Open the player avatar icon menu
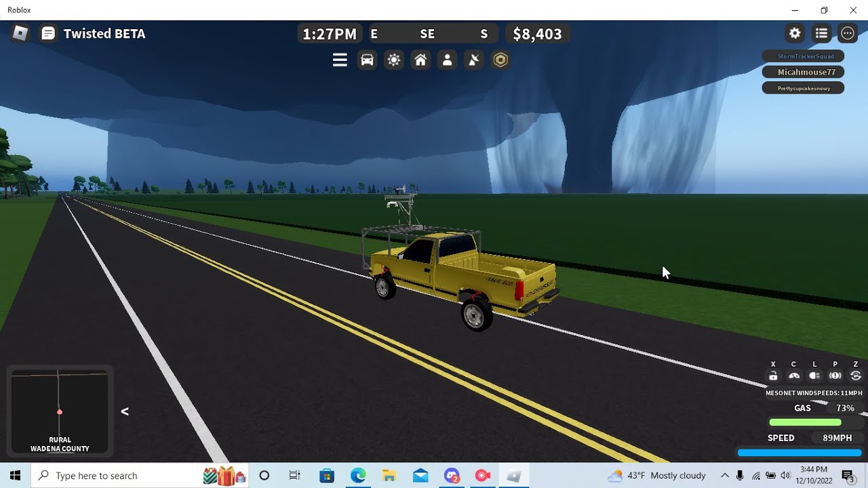 click(x=448, y=60)
